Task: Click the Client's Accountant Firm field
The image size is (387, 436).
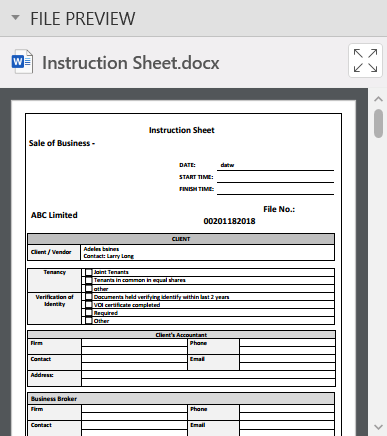Action: click(134, 346)
